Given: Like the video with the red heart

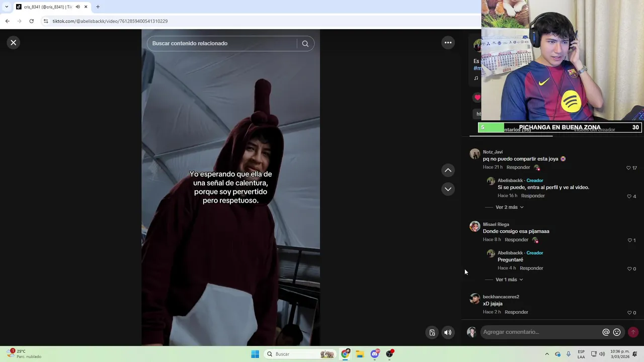Looking at the screenshot, I should [x=477, y=98].
